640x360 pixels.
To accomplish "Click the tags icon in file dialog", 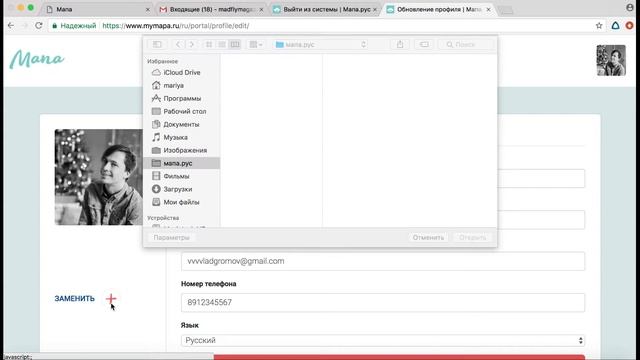I will coord(424,44).
